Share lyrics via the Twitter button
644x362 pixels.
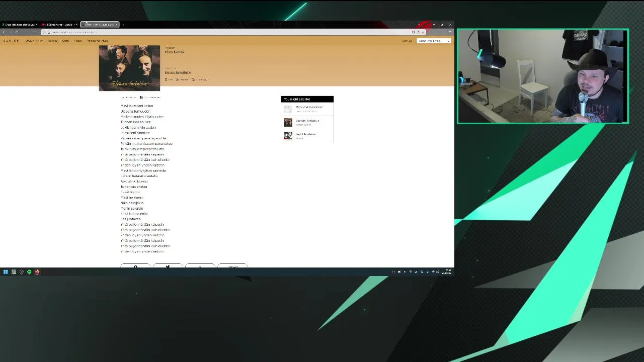(168, 266)
